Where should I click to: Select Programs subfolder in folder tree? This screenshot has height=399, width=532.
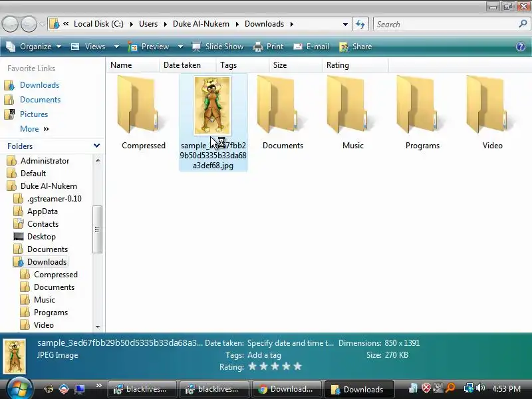51,313
